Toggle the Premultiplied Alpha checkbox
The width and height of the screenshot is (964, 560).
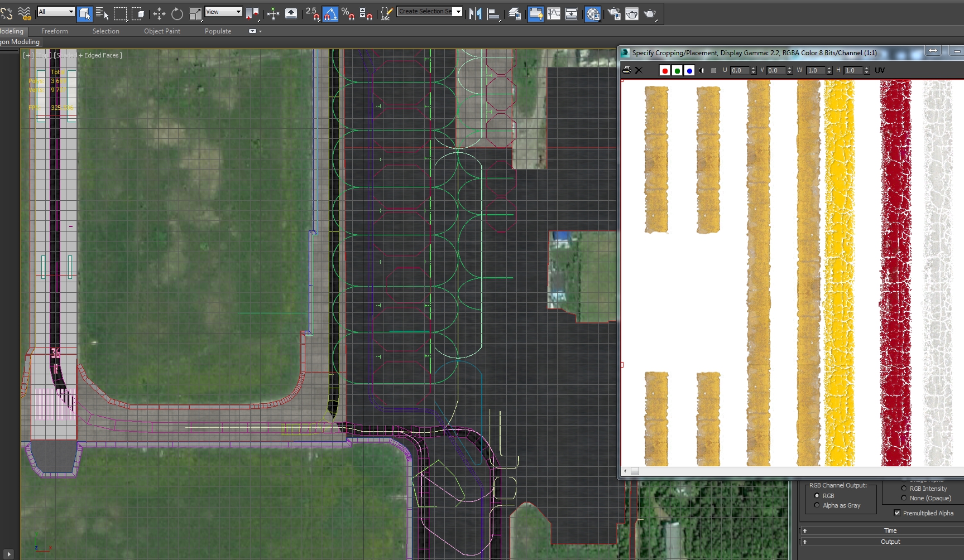pos(897,513)
